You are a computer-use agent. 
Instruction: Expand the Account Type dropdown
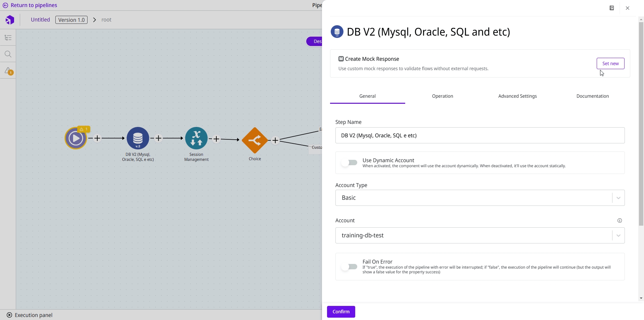point(480,198)
